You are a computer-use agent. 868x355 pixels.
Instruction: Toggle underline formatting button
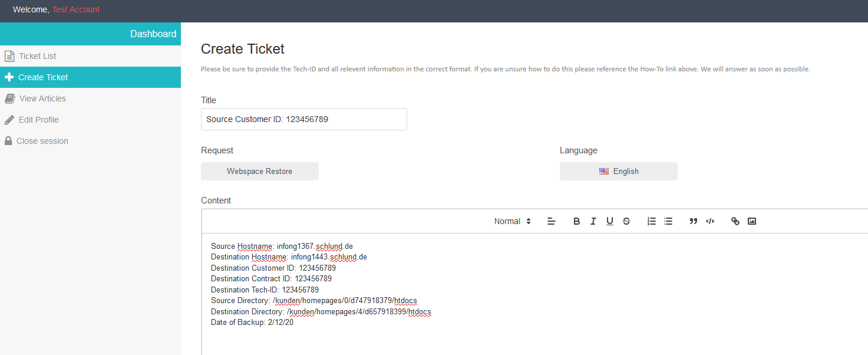coord(610,221)
